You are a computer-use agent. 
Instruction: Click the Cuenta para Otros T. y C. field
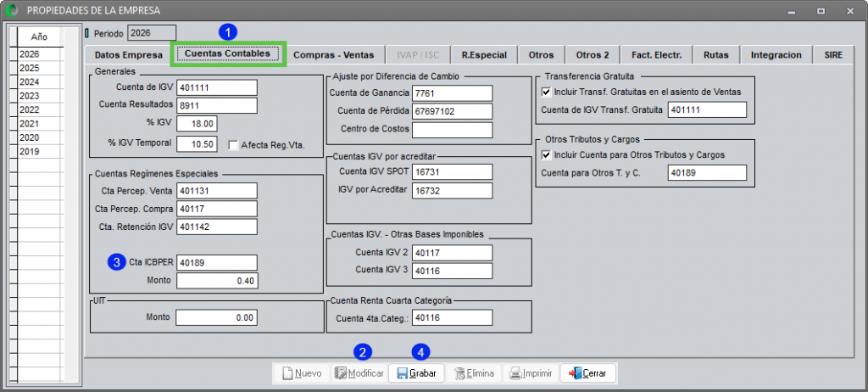[x=708, y=172]
